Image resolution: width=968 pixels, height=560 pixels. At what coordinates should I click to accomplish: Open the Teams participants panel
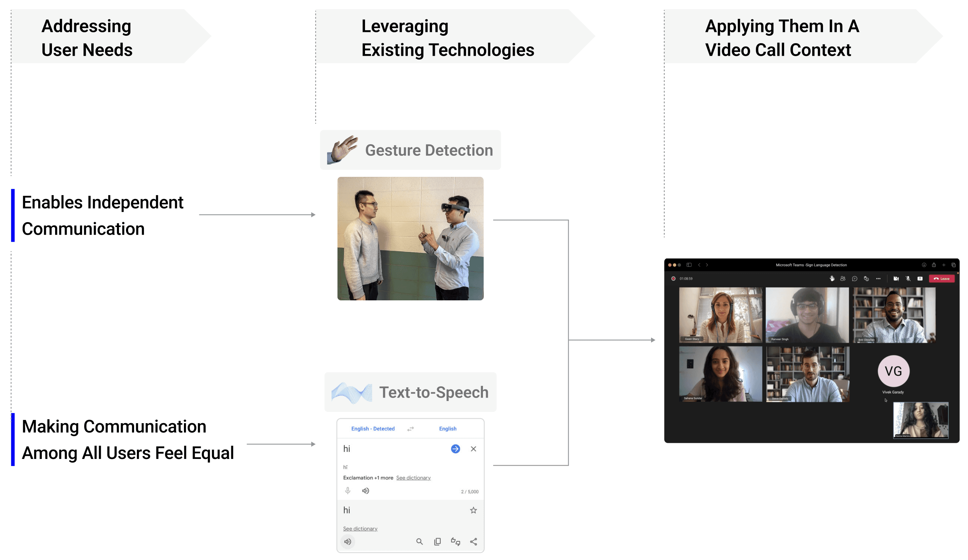pos(843,279)
